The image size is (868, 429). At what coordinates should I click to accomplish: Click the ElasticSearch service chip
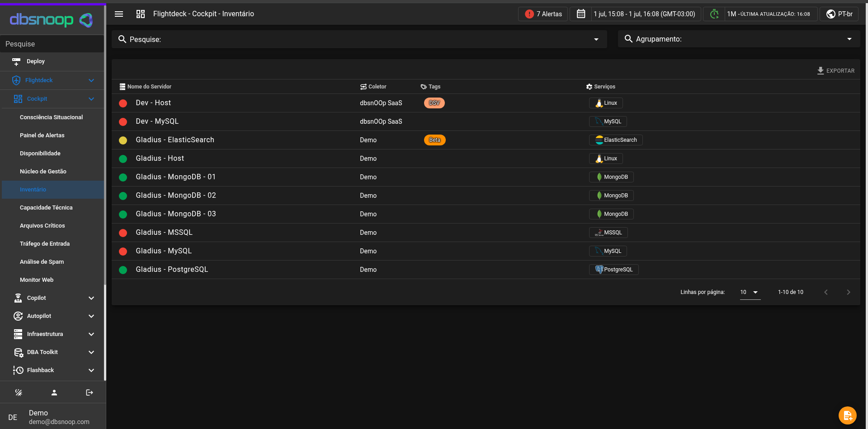coord(616,140)
